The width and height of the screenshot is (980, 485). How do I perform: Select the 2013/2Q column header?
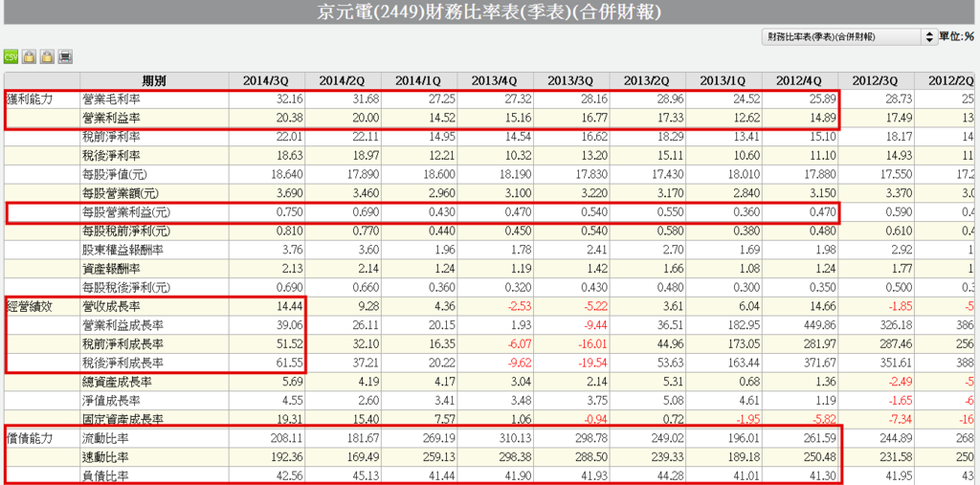(x=648, y=81)
